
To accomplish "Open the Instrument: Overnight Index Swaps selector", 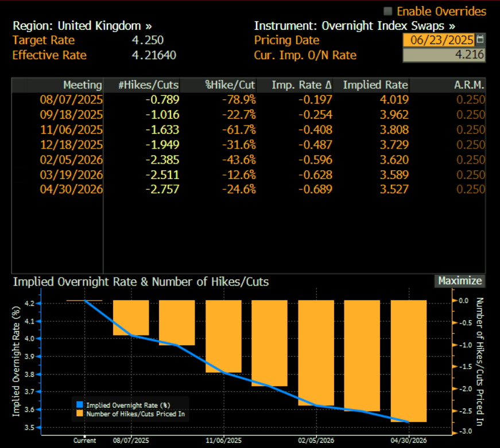I will click(355, 26).
